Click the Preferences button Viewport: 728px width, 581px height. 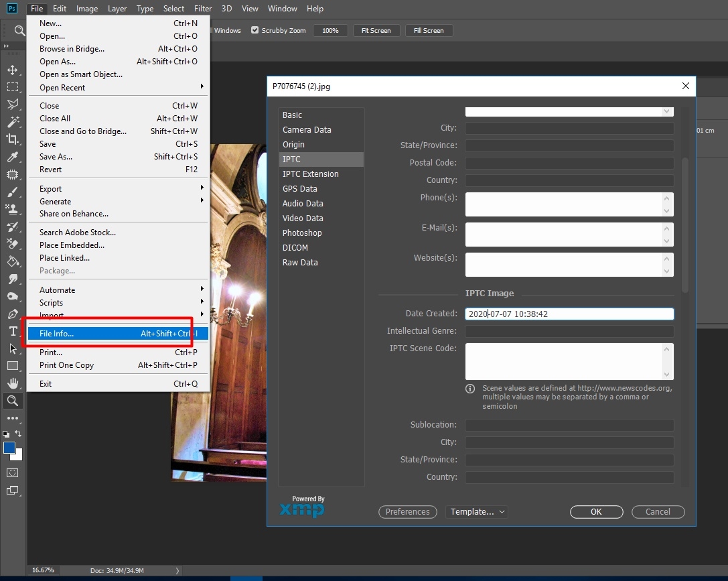[407, 512]
